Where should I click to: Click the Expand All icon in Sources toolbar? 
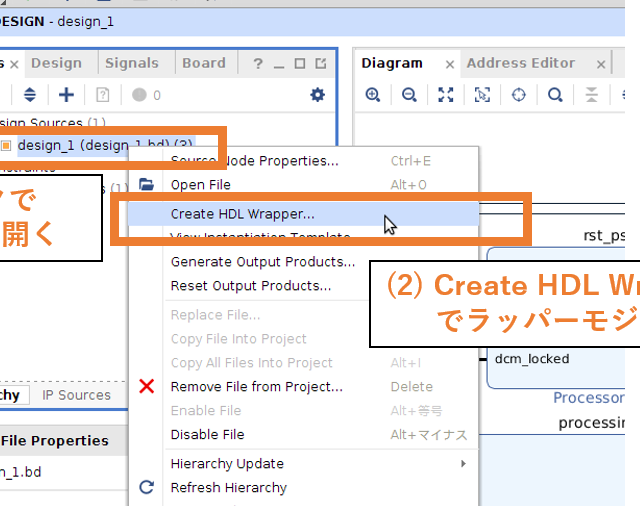[30, 95]
